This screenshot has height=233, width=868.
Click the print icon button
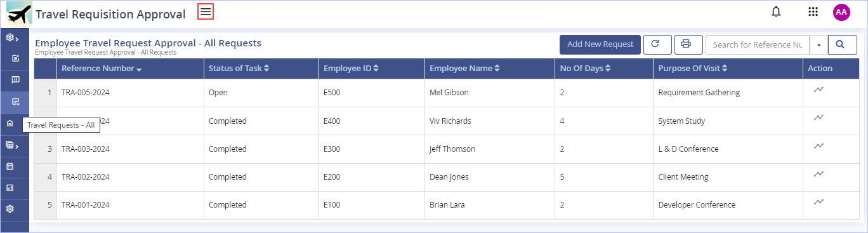(x=688, y=44)
